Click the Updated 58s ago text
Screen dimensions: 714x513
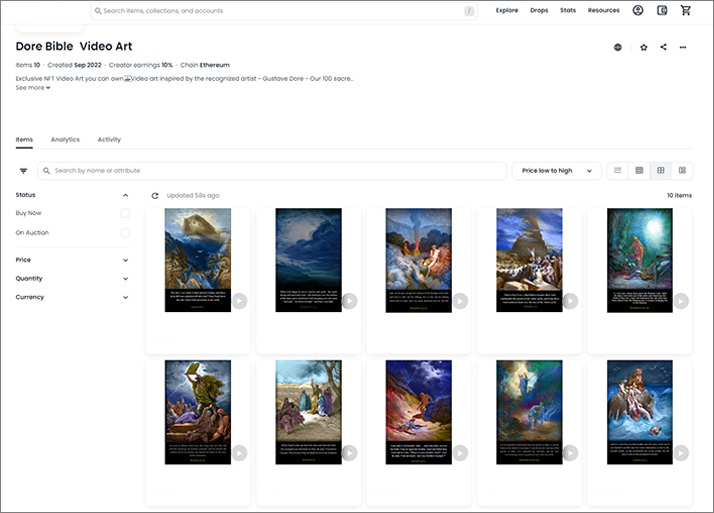coord(193,195)
